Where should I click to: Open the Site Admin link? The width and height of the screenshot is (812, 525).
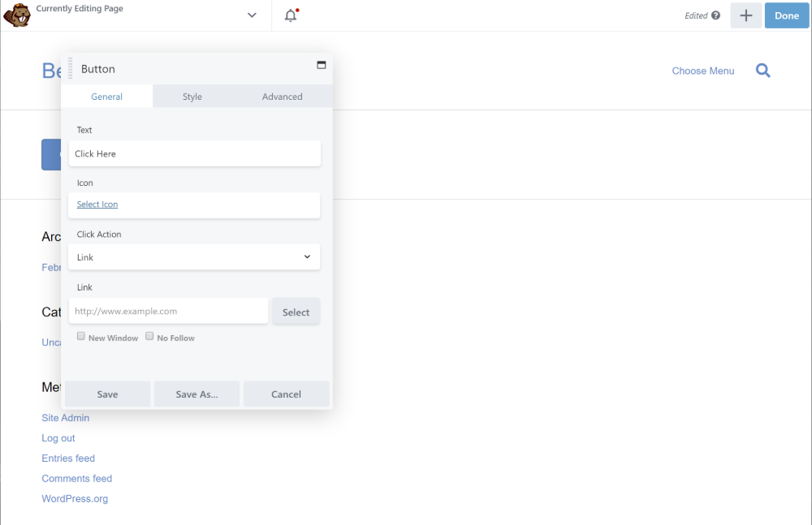65,418
